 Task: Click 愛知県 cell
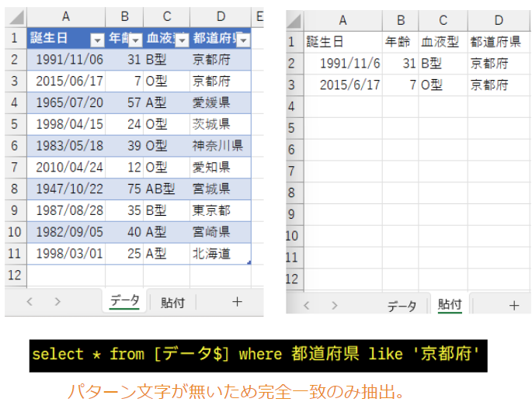(221, 167)
